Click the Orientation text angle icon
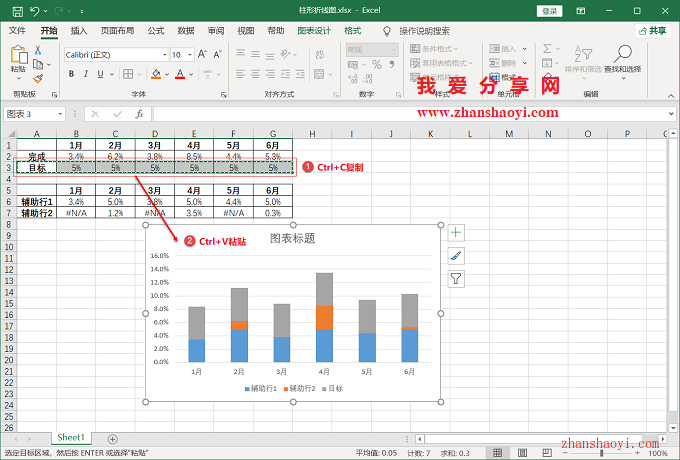Viewport: 680px width, 460px height. pos(285,54)
